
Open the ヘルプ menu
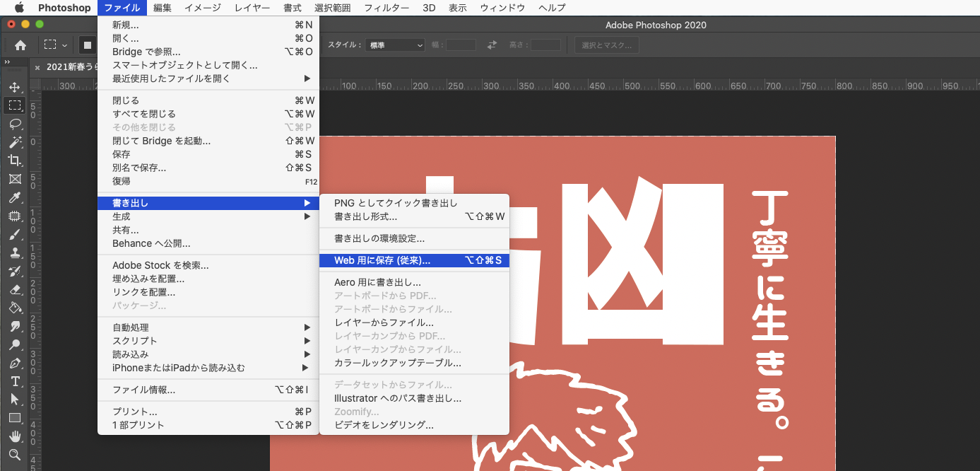553,8
